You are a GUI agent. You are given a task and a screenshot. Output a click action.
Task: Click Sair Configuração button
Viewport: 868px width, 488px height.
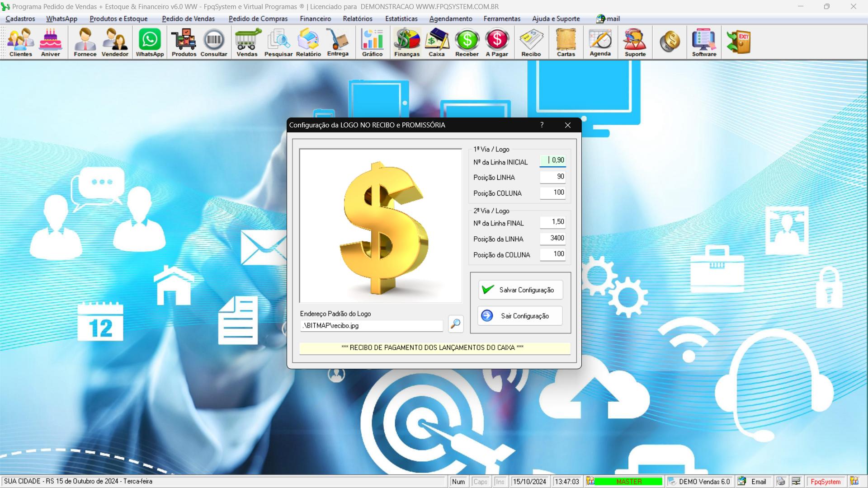coord(519,315)
